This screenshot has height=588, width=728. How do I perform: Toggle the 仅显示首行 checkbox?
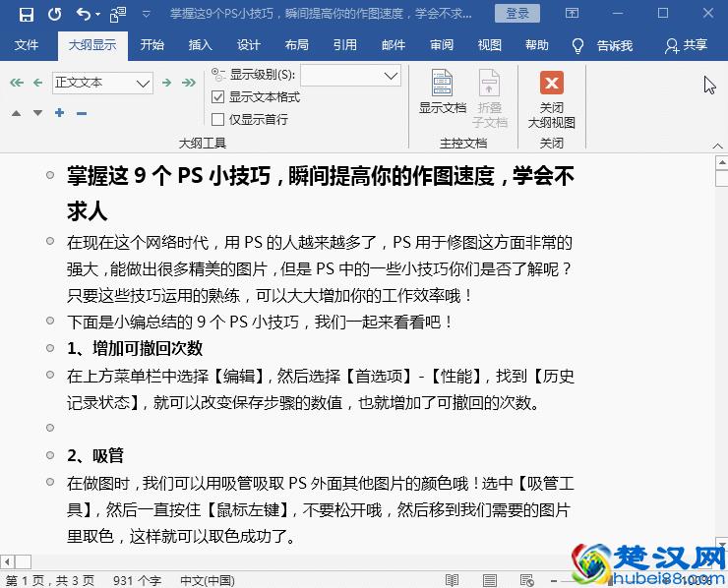[217, 120]
